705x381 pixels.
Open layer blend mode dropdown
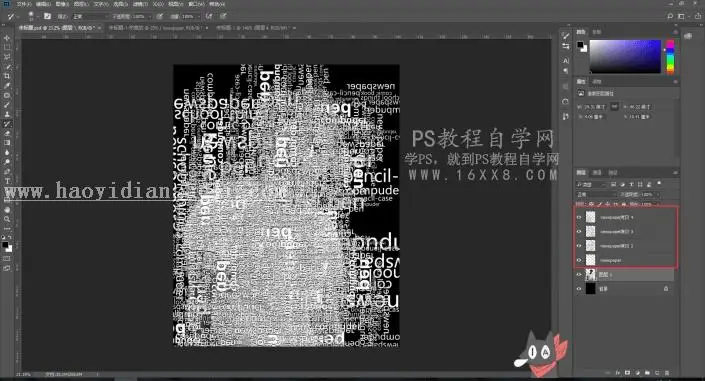(596, 194)
